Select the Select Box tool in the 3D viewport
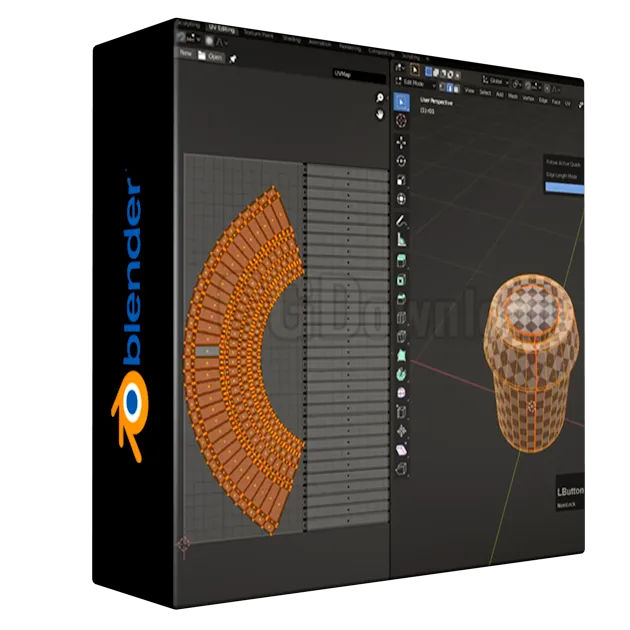 click(401, 102)
